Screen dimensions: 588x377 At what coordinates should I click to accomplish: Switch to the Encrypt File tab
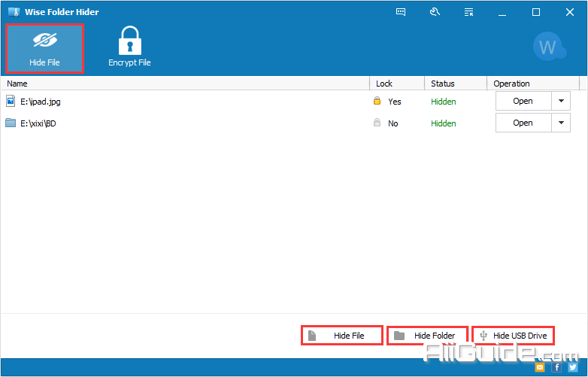(x=129, y=48)
